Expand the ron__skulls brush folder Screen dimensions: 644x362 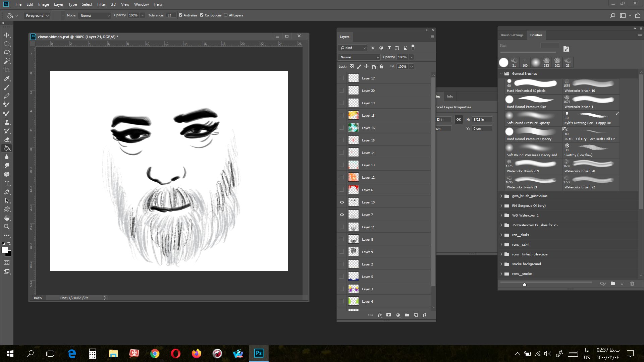click(x=501, y=235)
